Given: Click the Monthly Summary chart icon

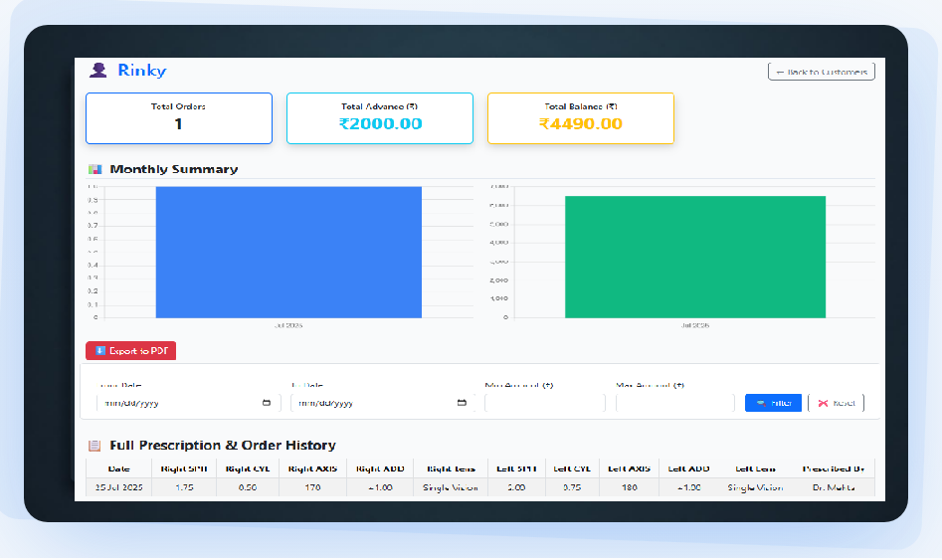Looking at the screenshot, I should point(95,169).
